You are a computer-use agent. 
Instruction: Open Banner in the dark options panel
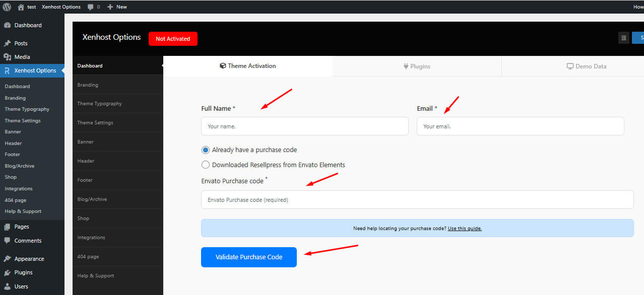(117, 142)
